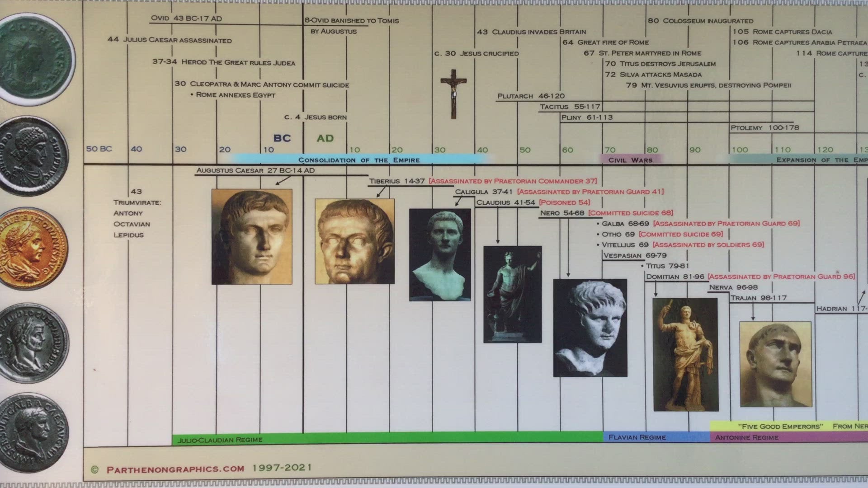Image resolution: width=868 pixels, height=488 pixels.
Task: Select the green Roman coin at top left
Action: (x=34, y=58)
